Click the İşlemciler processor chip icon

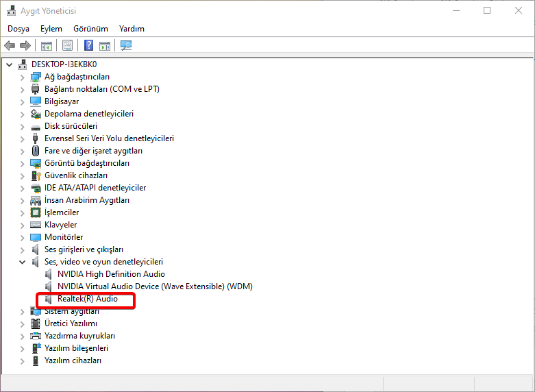[36, 212]
